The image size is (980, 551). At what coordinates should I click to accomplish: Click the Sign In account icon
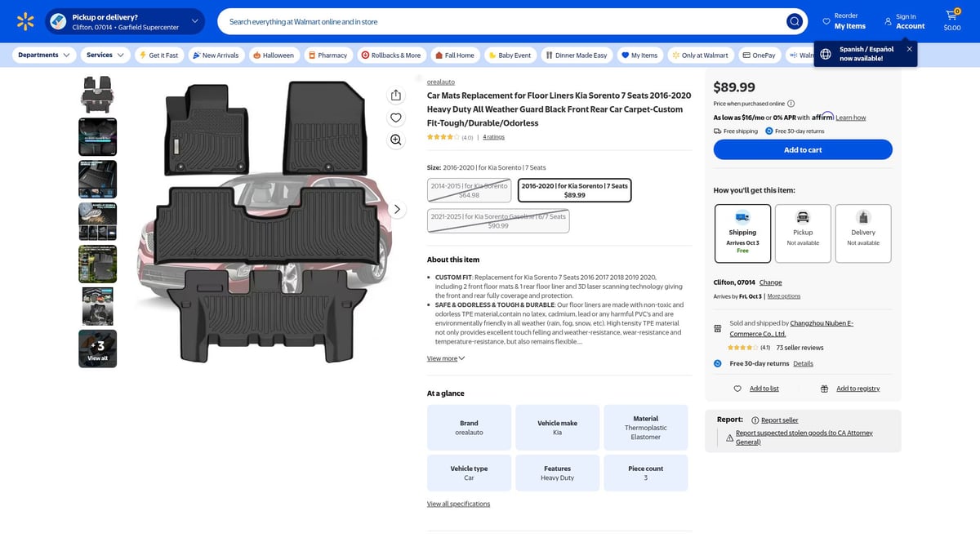pos(888,21)
